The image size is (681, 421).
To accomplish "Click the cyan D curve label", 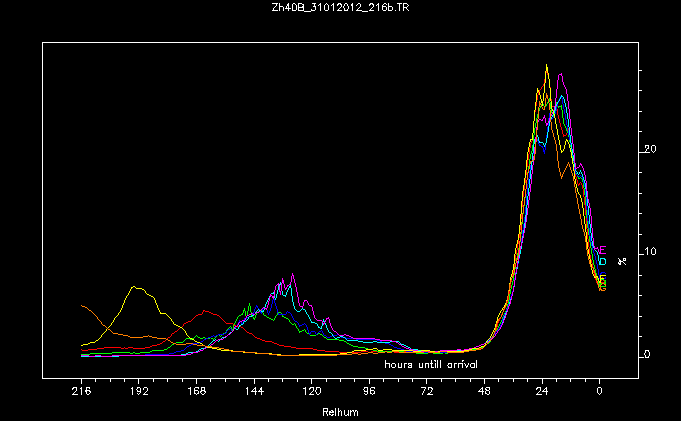I will click(602, 262).
